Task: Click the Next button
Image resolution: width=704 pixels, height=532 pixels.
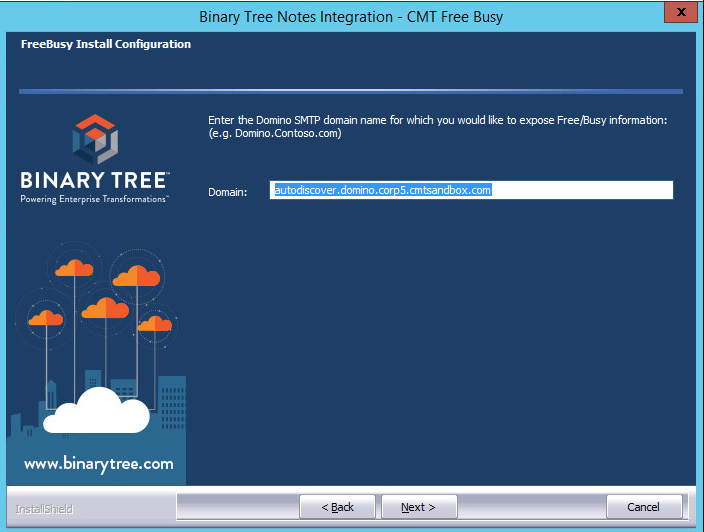Action: click(419, 507)
